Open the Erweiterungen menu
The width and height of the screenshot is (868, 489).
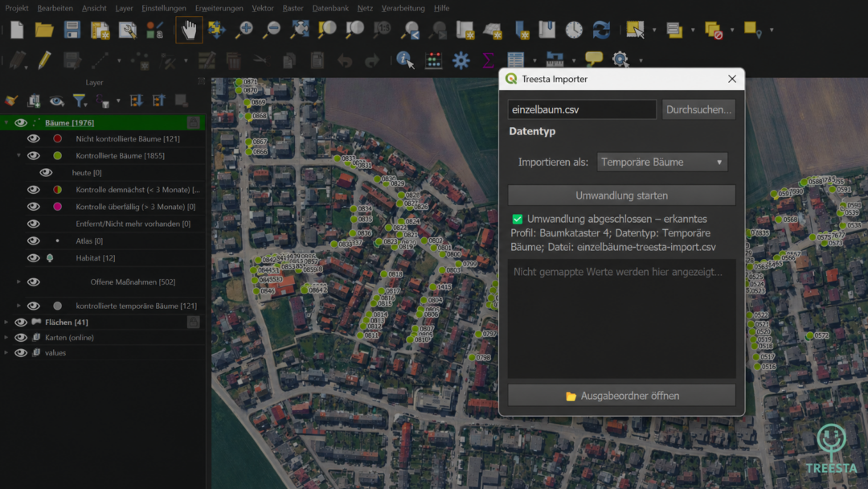(219, 8)
